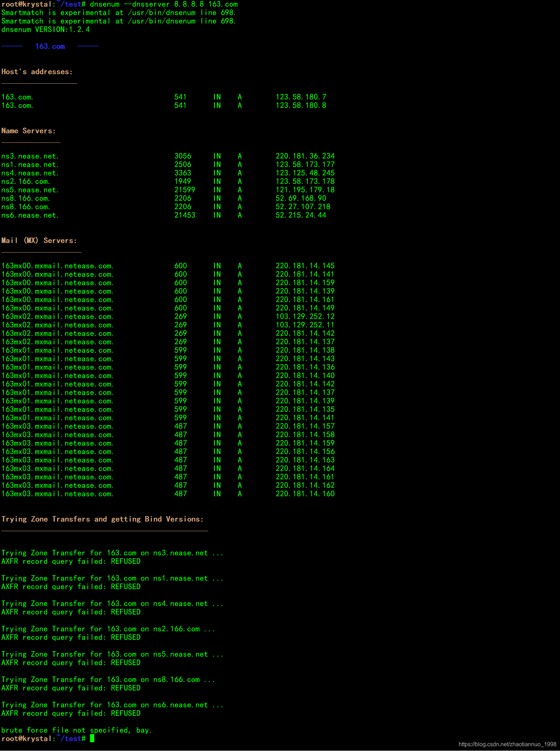Select name server ns5.nease.net.
Image resolution: width=560 pixels, height=751 pixels.
click(x=30, y=190)
